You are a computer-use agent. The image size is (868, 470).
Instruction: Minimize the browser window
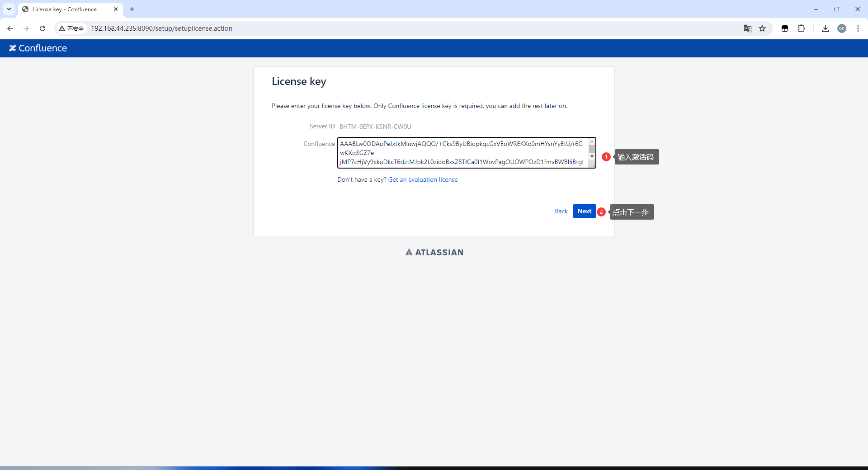[x=816, y=9]
